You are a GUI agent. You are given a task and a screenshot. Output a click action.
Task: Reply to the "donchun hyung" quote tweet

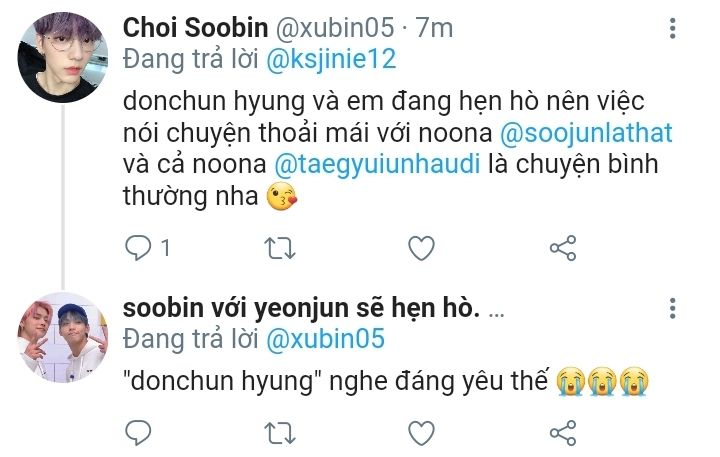point(137,432)
